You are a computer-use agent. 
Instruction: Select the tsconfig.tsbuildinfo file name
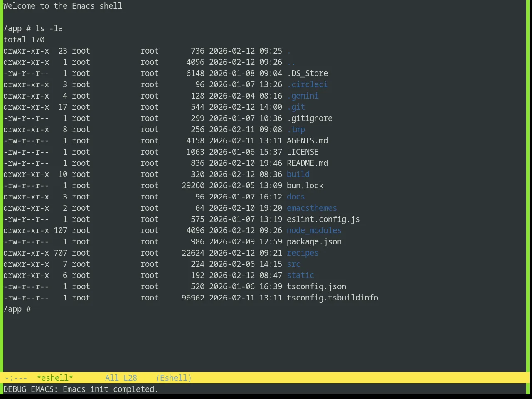[x=332, y=298]
